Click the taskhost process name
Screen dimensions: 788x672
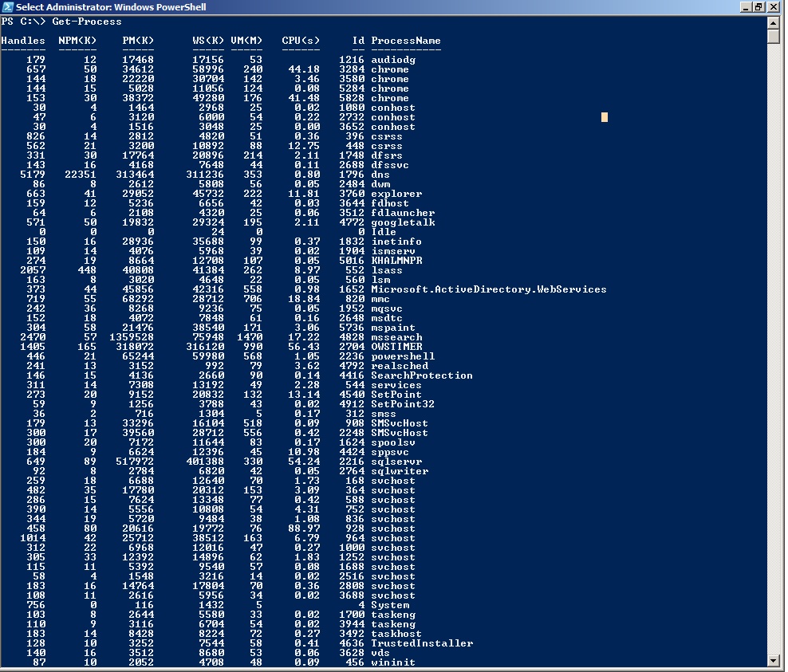[x=396, y=634]
